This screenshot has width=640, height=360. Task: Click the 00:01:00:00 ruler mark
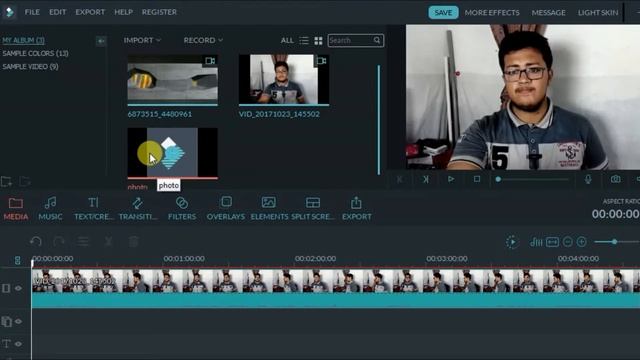[x=184, y=259]
